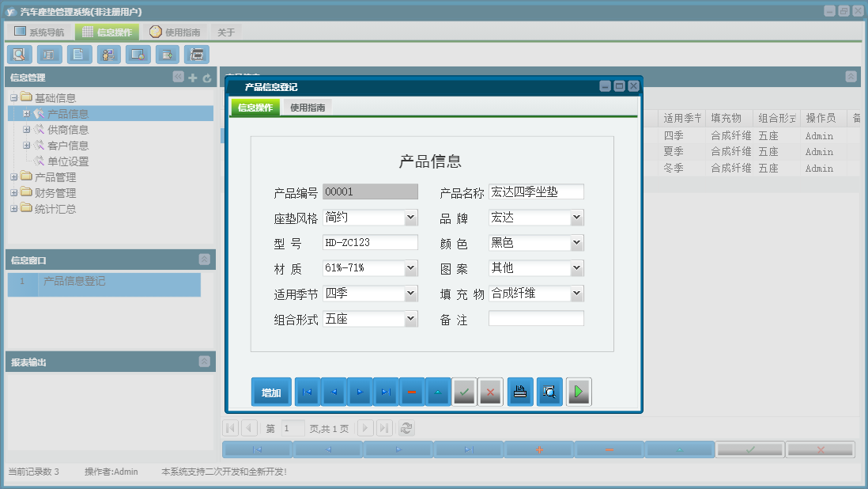
Task: Confirm with the green checkmark in dialog
Action: tap(464, 392)
